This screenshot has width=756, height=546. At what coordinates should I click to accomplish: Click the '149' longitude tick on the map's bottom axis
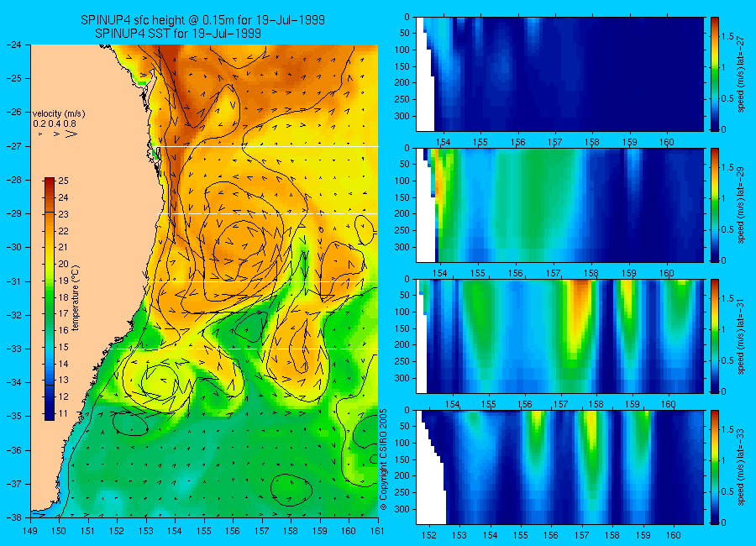[30, 531]
